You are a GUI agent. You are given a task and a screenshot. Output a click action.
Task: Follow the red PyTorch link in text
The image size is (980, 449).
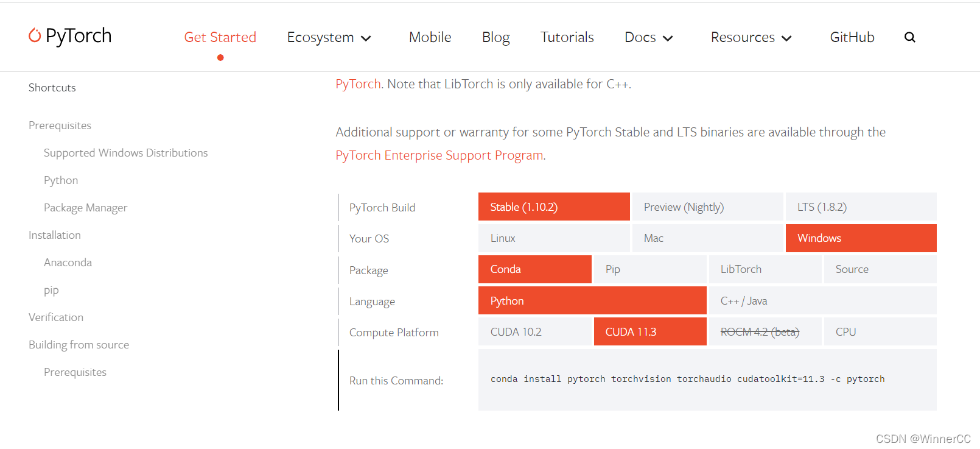(x=358, y=84)
